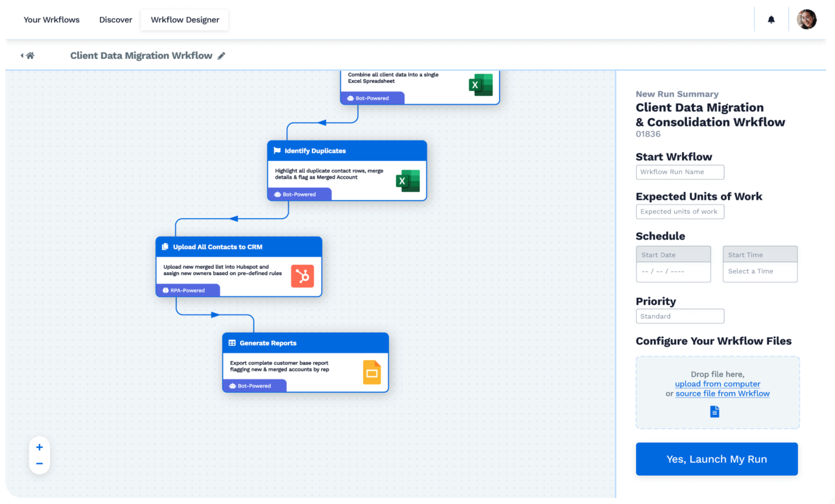
Task: Go back via home icon
Action: 30,56
